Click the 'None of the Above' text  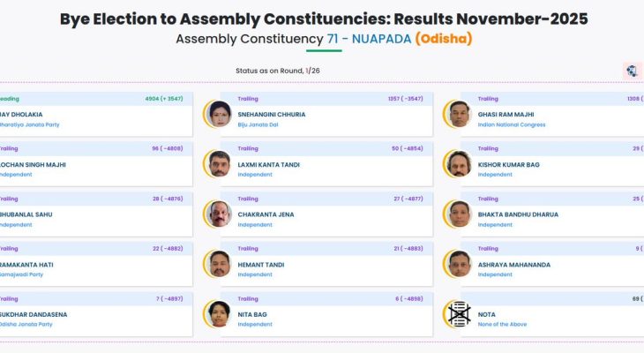(502, 324)
